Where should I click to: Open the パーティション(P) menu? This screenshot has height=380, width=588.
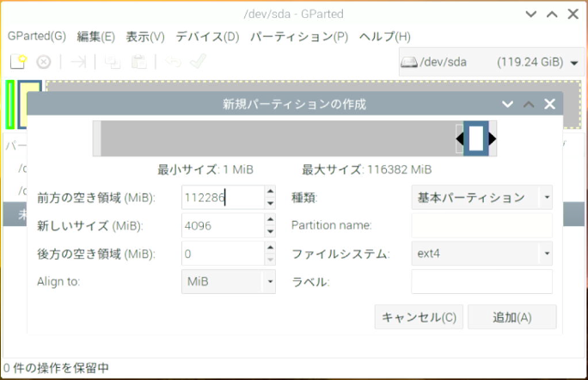(299, 36)
